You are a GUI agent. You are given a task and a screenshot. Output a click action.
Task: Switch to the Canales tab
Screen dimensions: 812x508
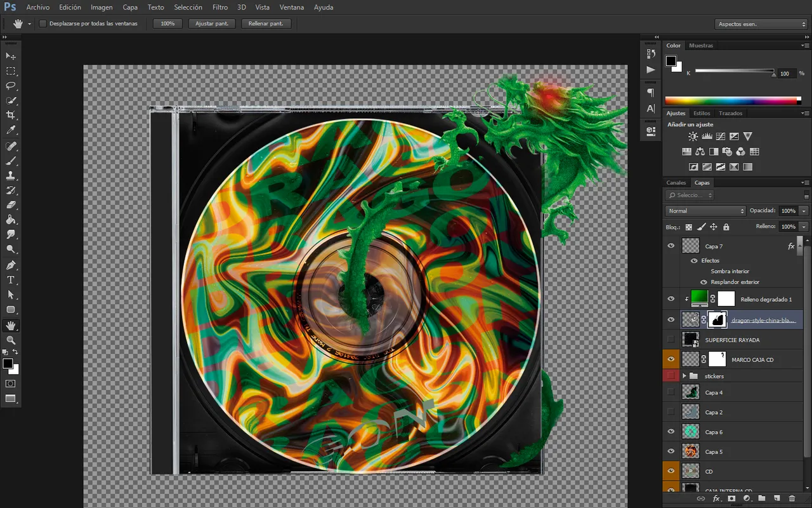[x=676, y=183]
